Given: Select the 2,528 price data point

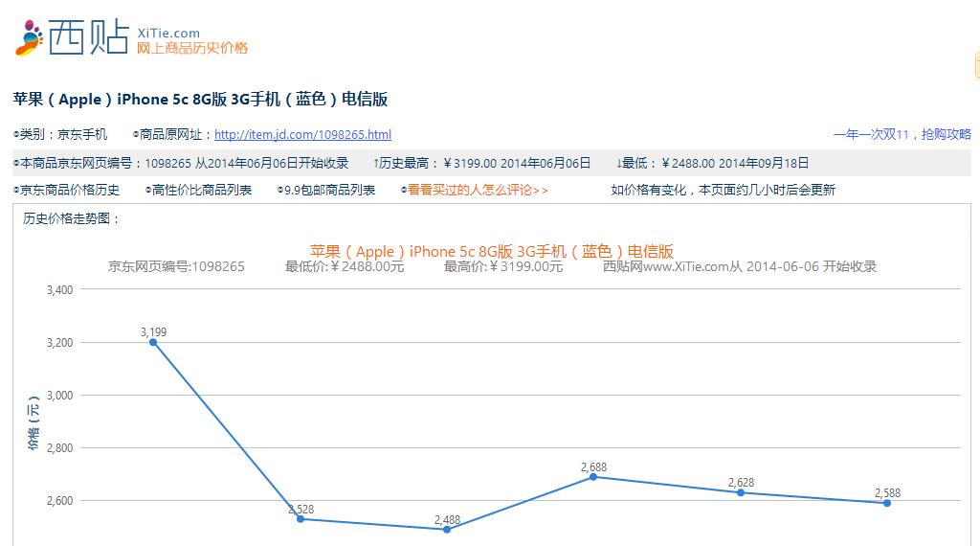Looking at the screenshot, I should click(x=301, y=519).
